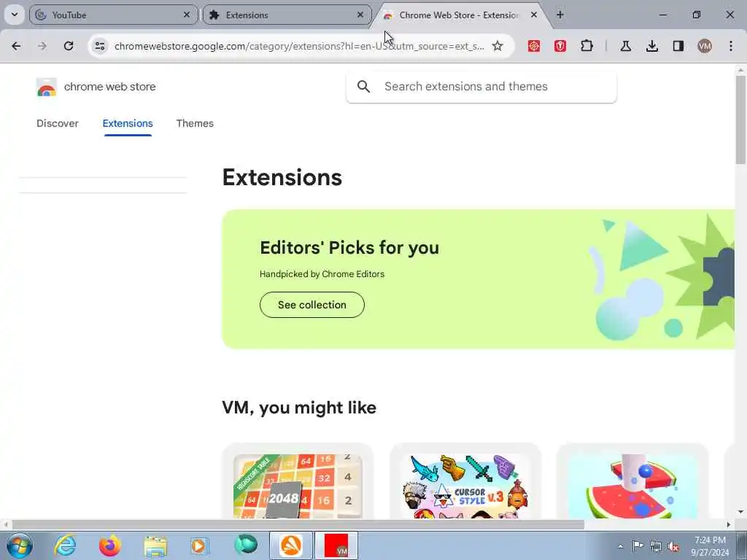Toggle the browser side panel
This screenshot has width=747, height=560.
click(x=678, y=46)
